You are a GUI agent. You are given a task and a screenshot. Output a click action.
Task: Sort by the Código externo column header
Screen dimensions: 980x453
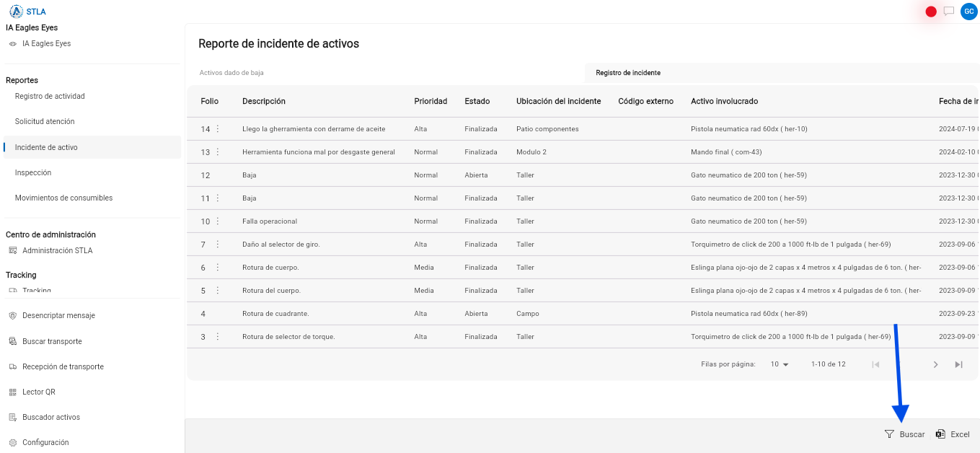tap(645, 101)
